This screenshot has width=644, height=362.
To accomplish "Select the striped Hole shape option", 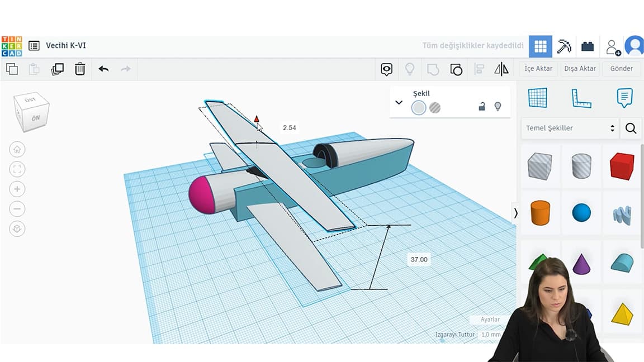I will [x=435, y=108].
